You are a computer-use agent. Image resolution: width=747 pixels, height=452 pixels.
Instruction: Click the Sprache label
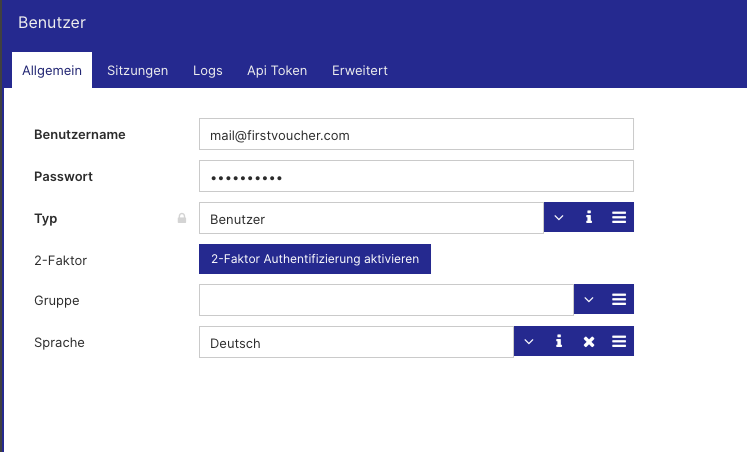[59, 342]
